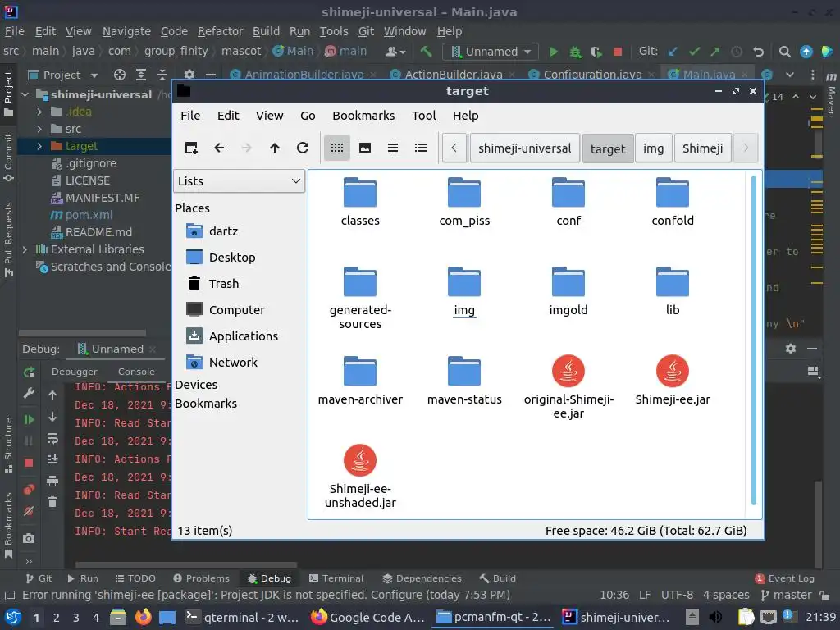Open the Event Log
The image size is (840, 630).
784,578
